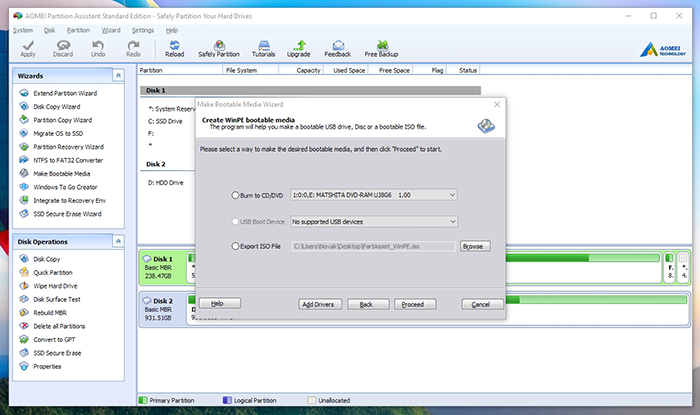
Task: Click the Capacity column header
Action: coord(301,71)
